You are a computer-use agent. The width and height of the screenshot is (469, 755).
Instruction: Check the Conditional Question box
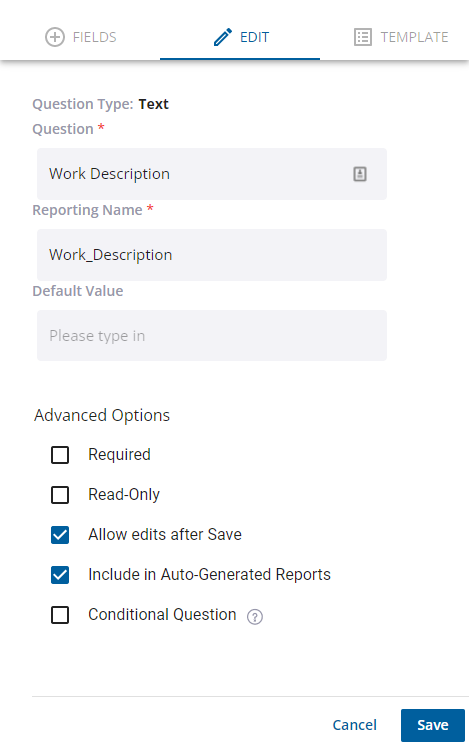pos(60,615)
